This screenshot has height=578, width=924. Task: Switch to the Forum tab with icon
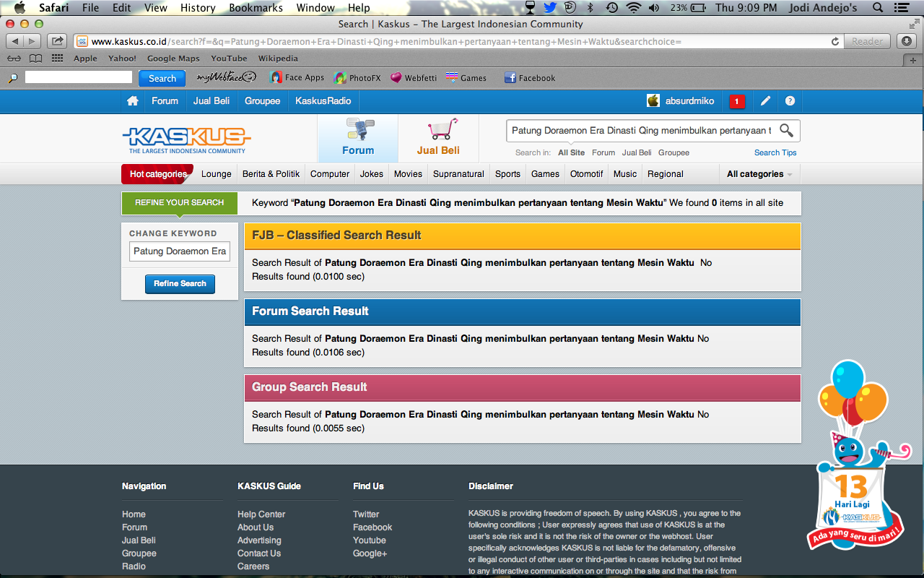[x=358, y=138]
